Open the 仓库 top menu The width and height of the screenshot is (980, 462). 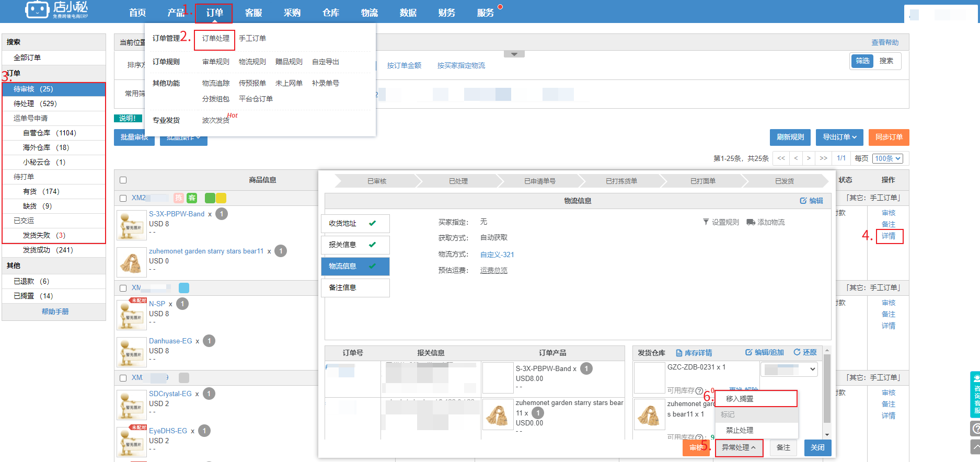pyautogui.click(x=331, y=13)
